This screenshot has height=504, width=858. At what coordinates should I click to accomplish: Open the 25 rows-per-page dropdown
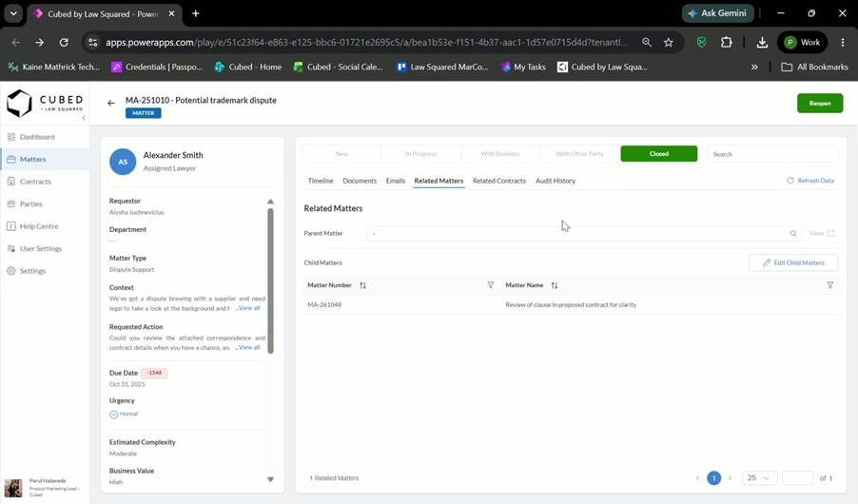tap(759, 478)
